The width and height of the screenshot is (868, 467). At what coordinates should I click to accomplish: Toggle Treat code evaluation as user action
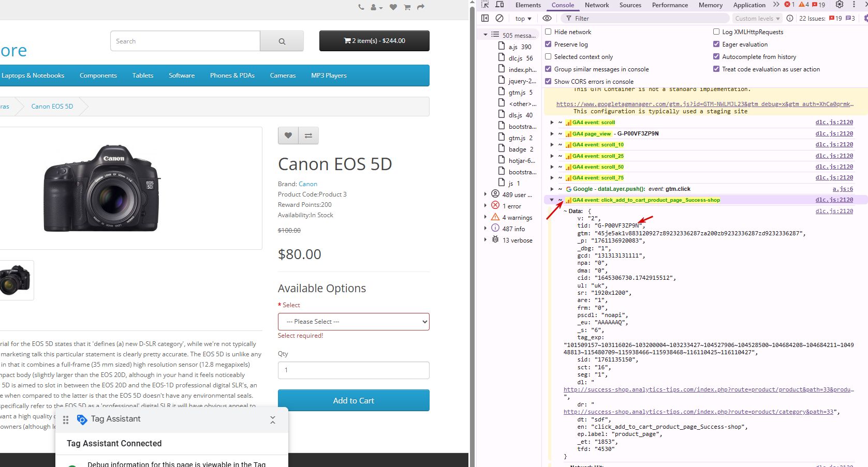click(716, 69)
